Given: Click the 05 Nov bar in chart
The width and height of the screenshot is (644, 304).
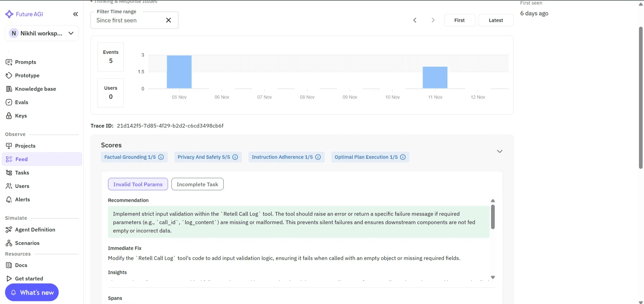Looking at the screenshot, I should tap(179, 72).
